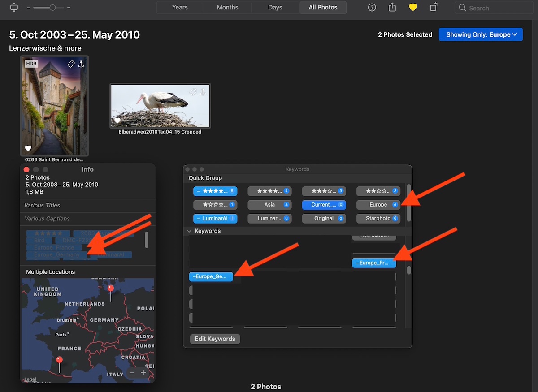
Task: Click zoom plus icon beside toolbar slider
Action: click(69, 8)
